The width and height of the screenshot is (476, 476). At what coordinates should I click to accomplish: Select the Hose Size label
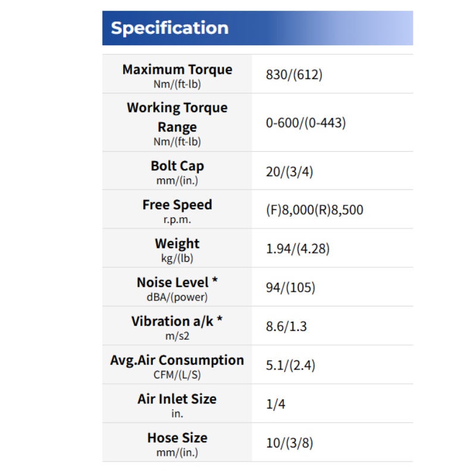[177, 438]
